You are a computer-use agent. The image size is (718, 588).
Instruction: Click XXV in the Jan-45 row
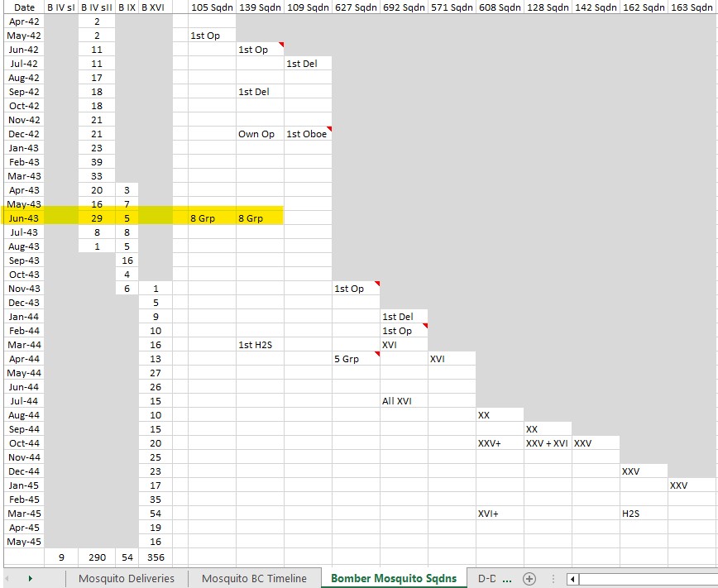[x=692, y=485]
